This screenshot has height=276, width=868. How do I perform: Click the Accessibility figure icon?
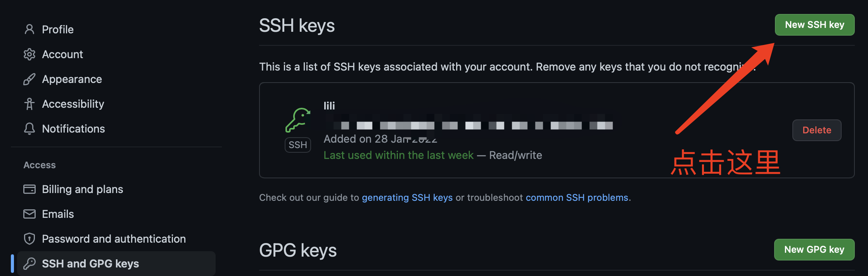(29, 104)
